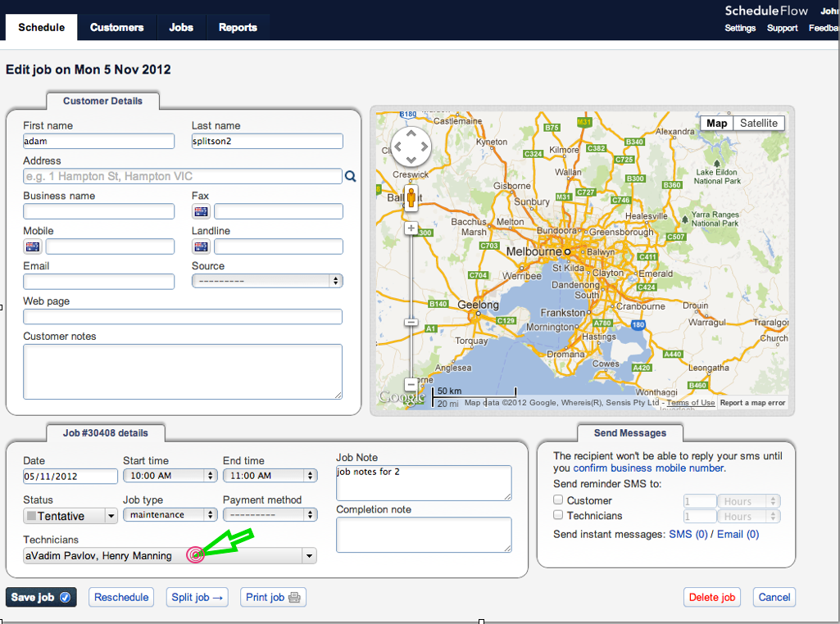This screenshot has width=840, height=624.
Task: Tick the Technicians reminder SMS checkbox
Action: pos(558,515)
